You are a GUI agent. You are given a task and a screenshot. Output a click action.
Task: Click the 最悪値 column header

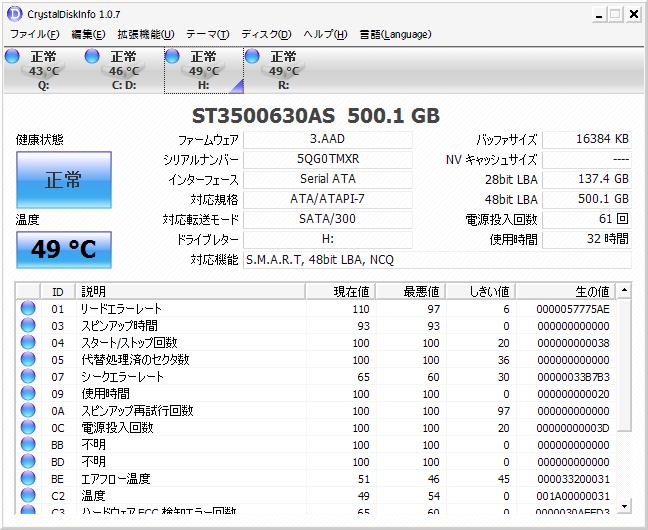coord(410,292)
